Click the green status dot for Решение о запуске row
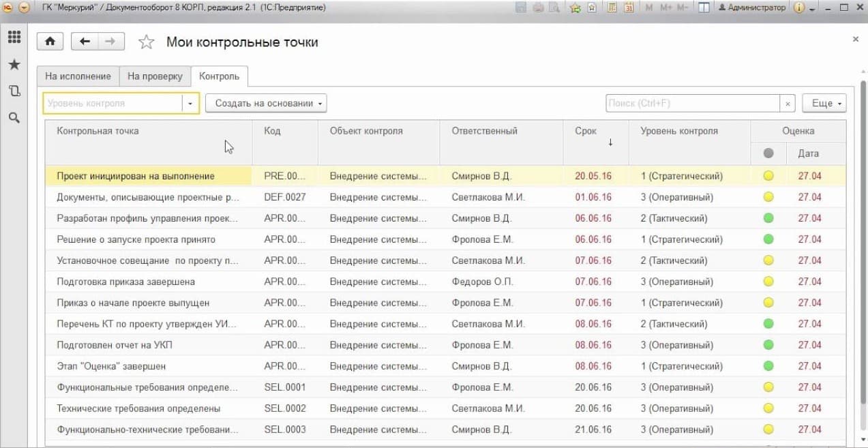868x448 pixels. pos(768,239)
